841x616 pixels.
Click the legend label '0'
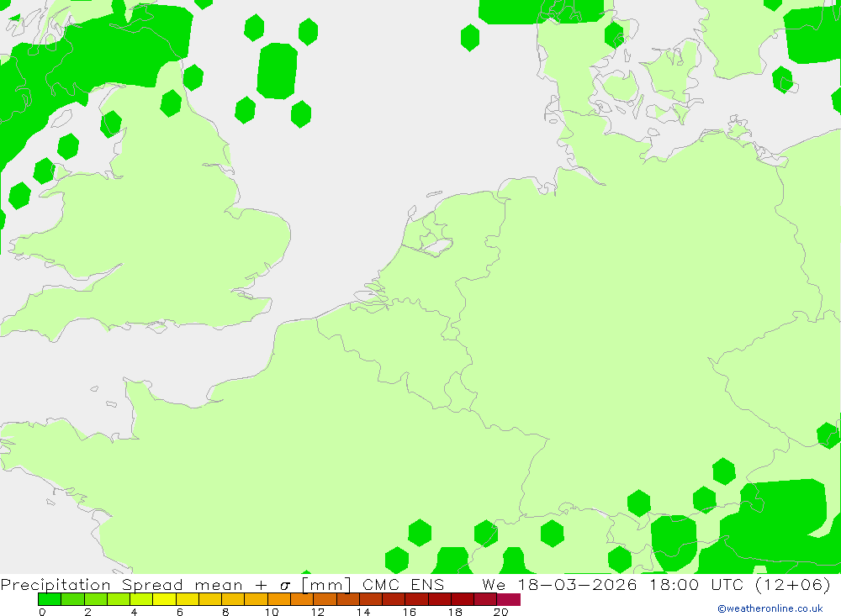click(x=42, y=612)
